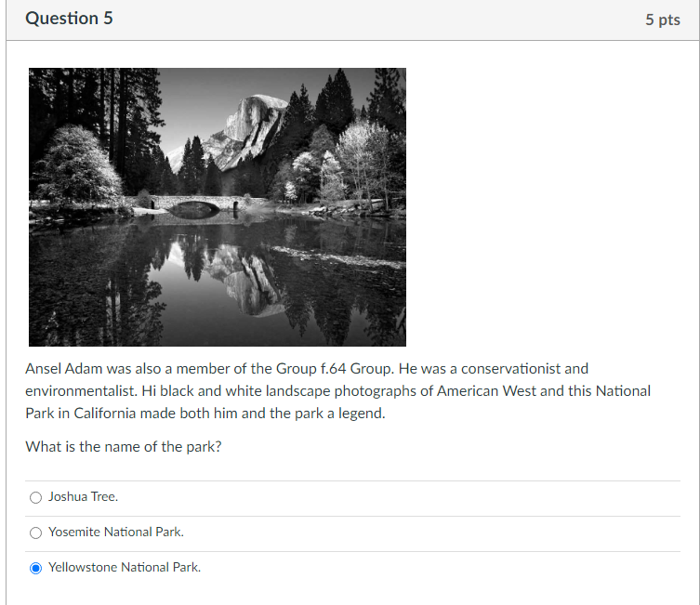The width and height of the screenshot is (700, 605).
Task: Click the word 'environmentalist' in the description
Action: (80, 391)
